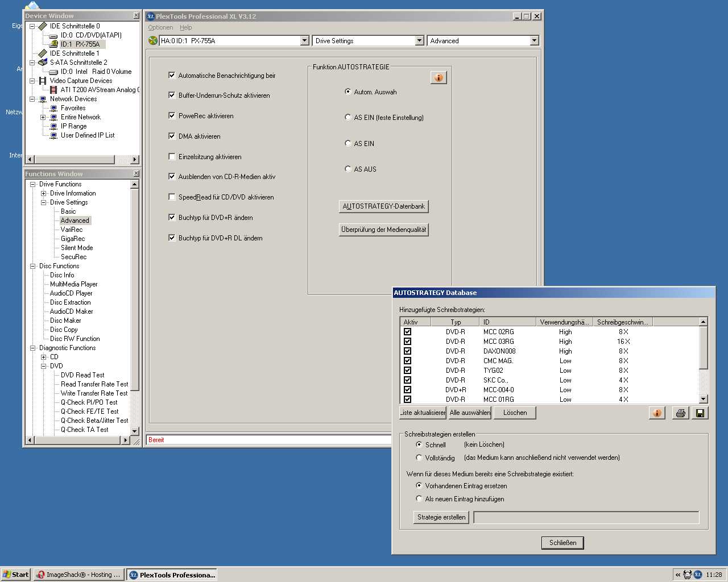Viewport: 728px width, 582px height.
Task: Click the PX-755A drive icon in Device tree
Action: point(54,44)
